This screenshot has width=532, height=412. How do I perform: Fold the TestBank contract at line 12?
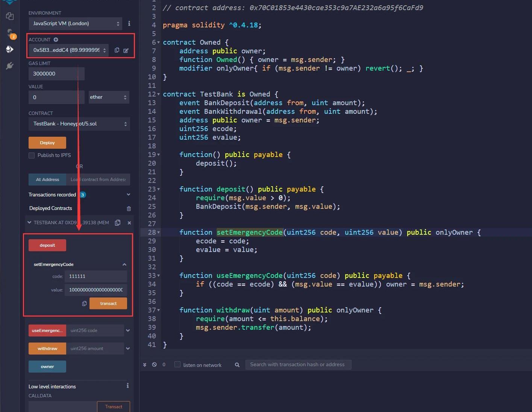(159, 94)
